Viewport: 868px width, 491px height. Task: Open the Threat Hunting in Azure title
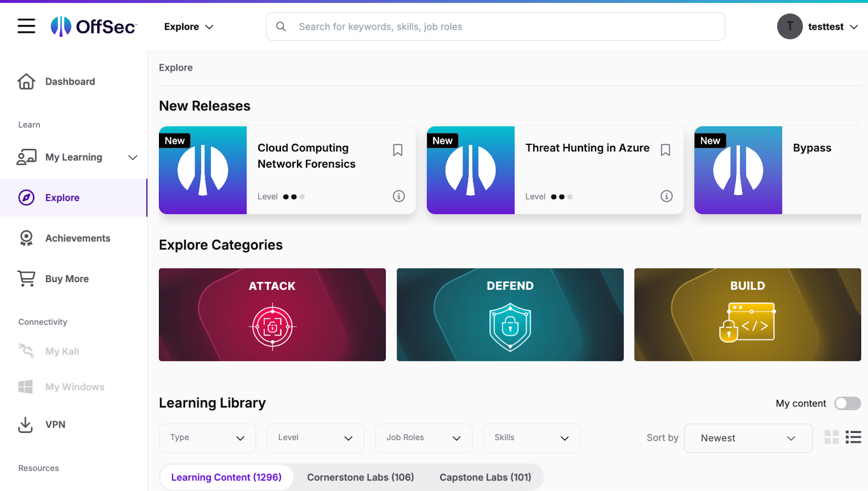pos(587,148)
